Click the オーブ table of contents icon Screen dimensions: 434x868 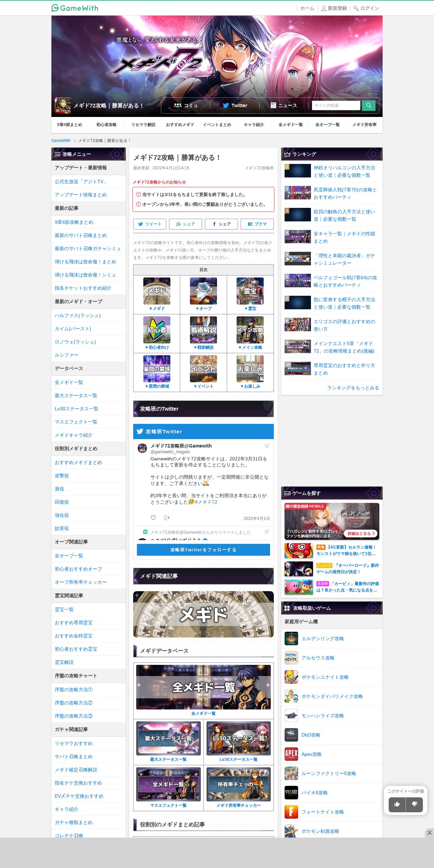[203, 291]
